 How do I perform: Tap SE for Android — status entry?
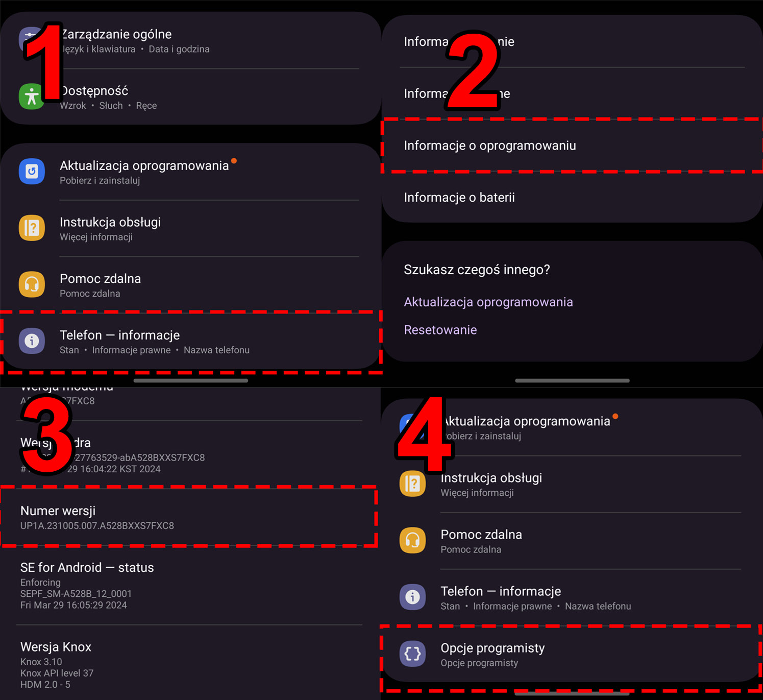(x=189, y=585)
